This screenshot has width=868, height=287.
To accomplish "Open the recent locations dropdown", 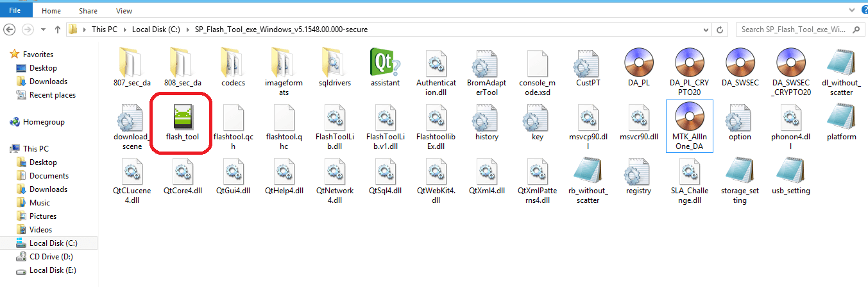I will 43,30.
